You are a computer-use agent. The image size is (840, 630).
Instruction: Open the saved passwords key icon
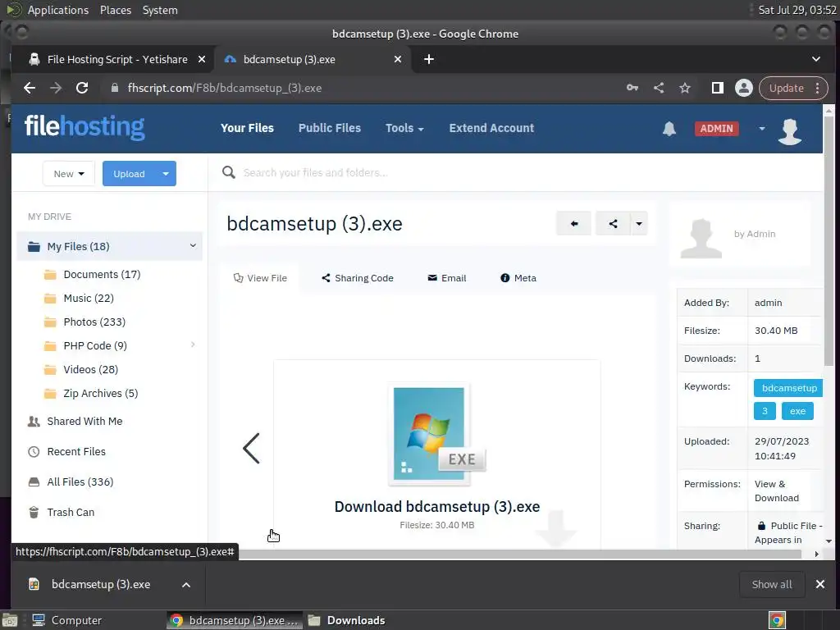[x=632, y=88]
